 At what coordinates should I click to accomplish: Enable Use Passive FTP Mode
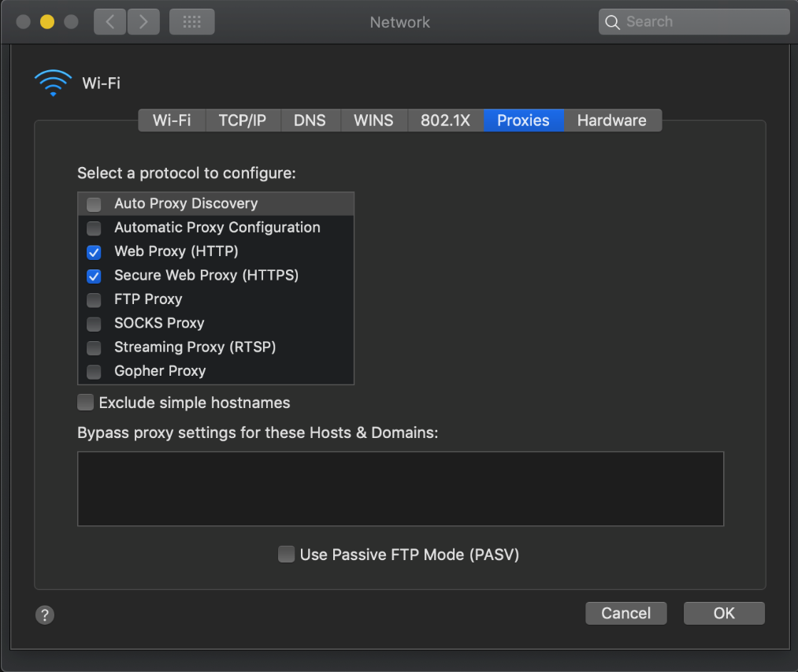pyautogui.click(x=287, y=555)
